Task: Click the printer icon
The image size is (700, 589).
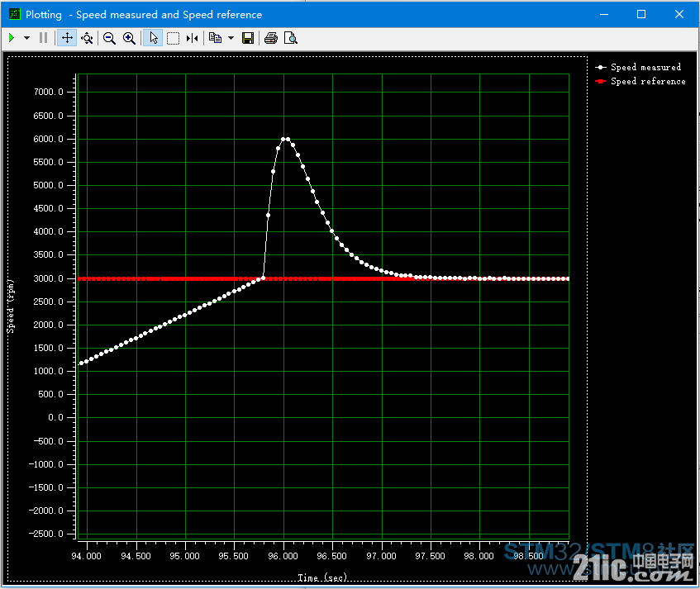Action: pyautogui.click(x=271, y=38)
